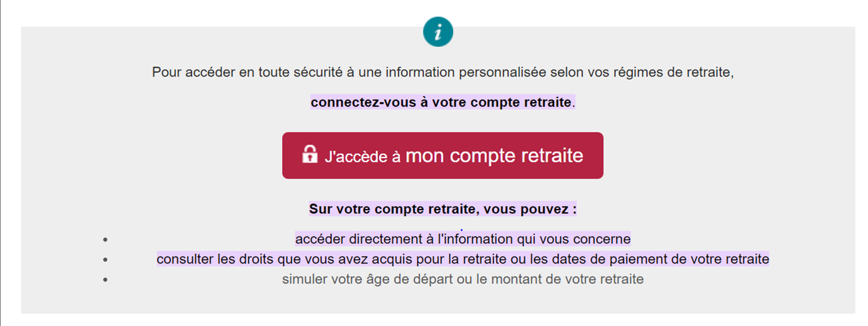Click 'J'accède à mon compte retraite'
Image resolution: width=868 pixels, height=326 pixels.
pos(443,156)
